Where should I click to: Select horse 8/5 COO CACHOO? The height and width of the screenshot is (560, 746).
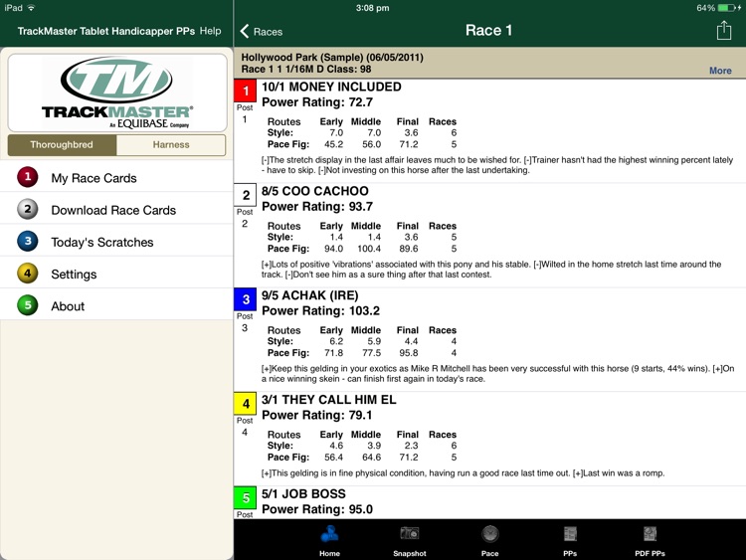tap(315, 191)
